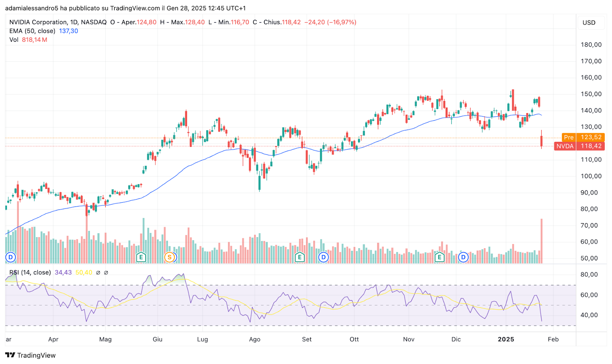This screenshot has width=612, height=364.
Task: Click the 110,00 price axis label
Action: [x=591, y=159]
